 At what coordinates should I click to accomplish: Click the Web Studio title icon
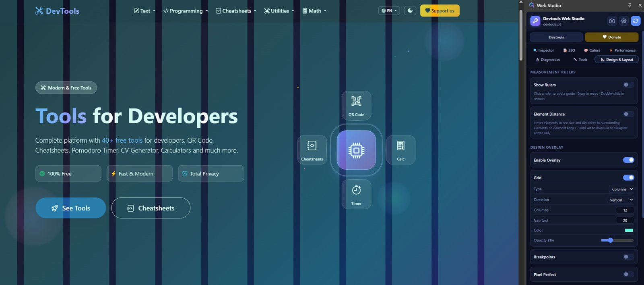tap(532, 5)
